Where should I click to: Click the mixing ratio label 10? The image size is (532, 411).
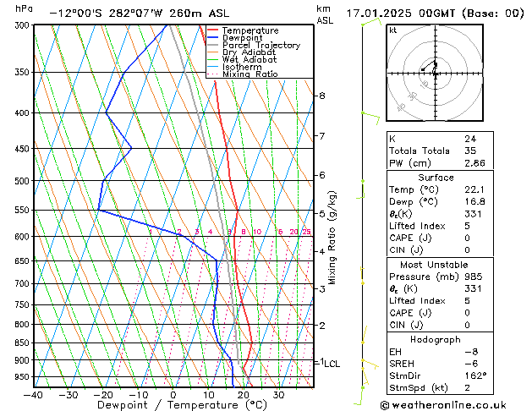(257, 232)
